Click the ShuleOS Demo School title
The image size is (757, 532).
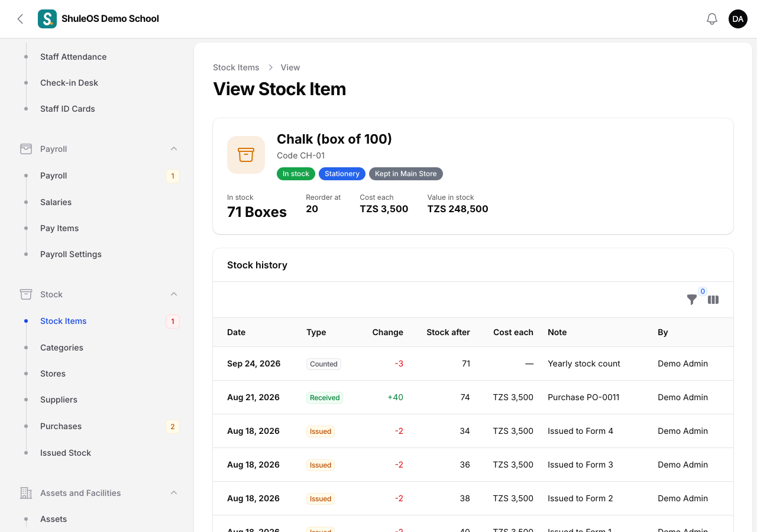110,19
